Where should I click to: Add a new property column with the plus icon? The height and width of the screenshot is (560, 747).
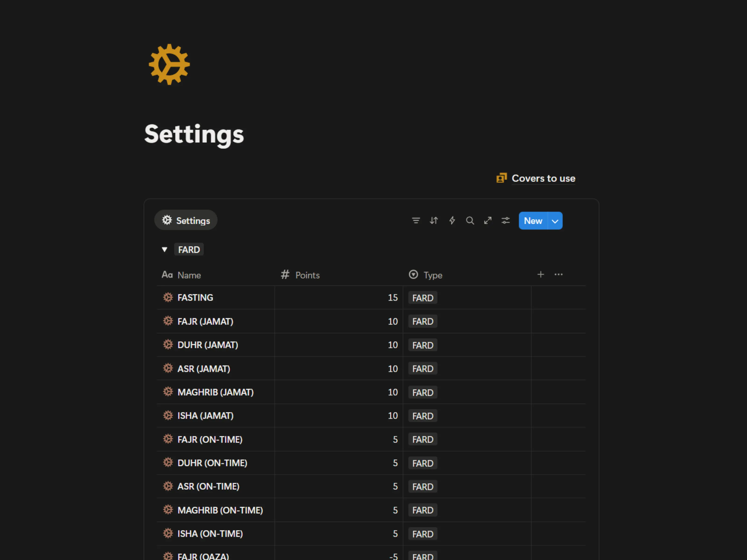(540, 275)
